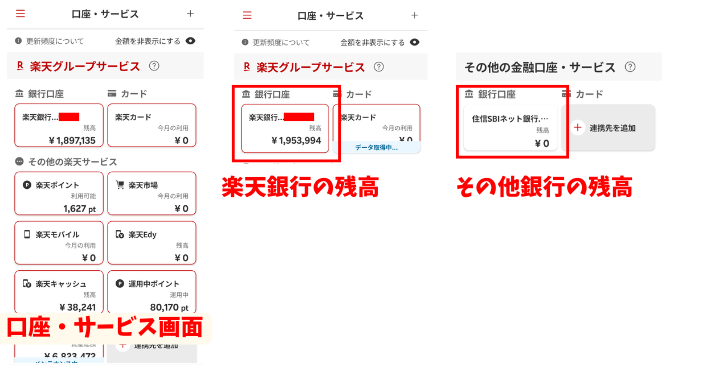This screenshot has width=714, height=373.
Task: Click the bank icon beside 銀行口座 in left screen
Action: tap(19, 94)
